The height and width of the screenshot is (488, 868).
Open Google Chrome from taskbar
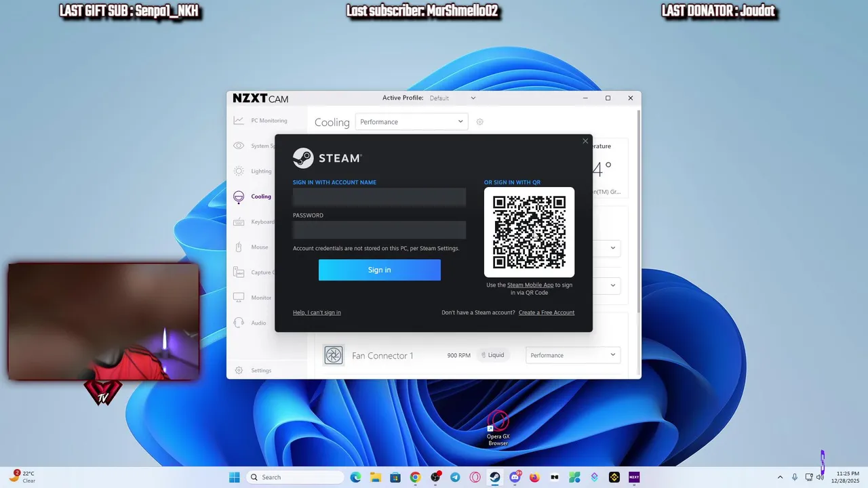(x=415, y=477)
